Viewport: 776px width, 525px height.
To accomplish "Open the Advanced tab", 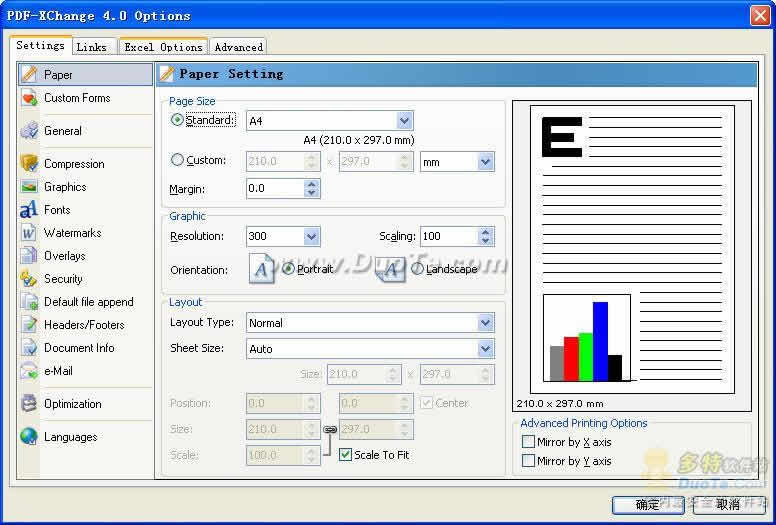I will (239, 47).
